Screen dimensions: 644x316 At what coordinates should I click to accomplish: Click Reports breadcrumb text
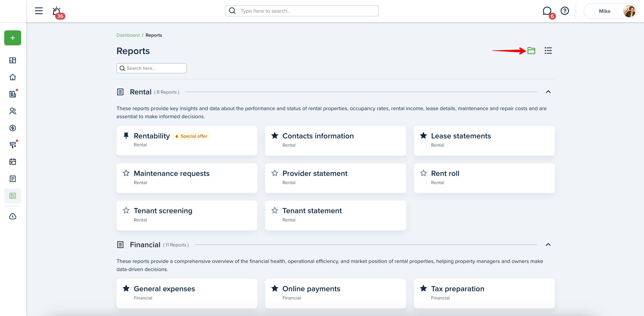154,35
